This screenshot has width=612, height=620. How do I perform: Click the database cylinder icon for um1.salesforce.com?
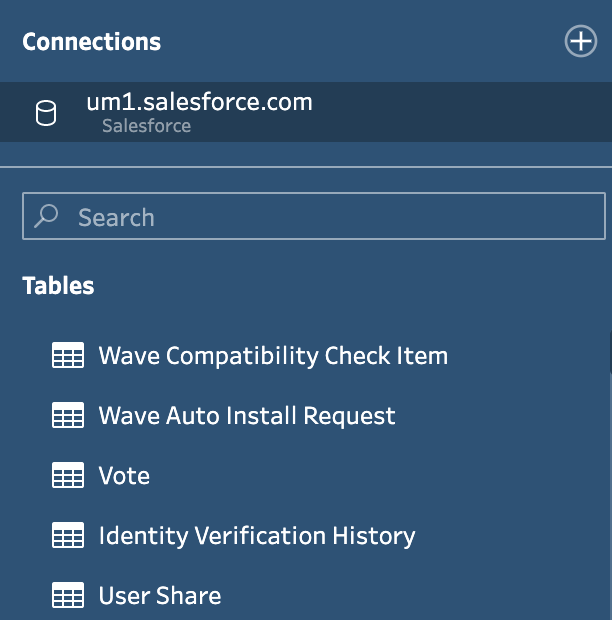46,113
